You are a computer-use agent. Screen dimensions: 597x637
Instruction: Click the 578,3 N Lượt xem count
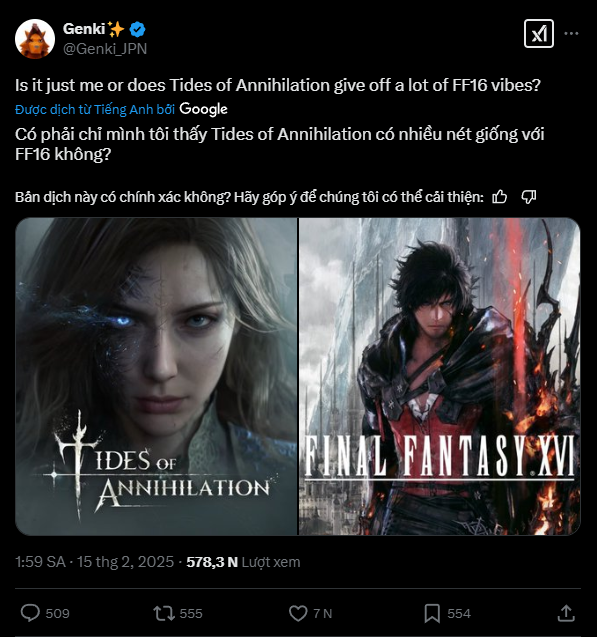(243, 562)
